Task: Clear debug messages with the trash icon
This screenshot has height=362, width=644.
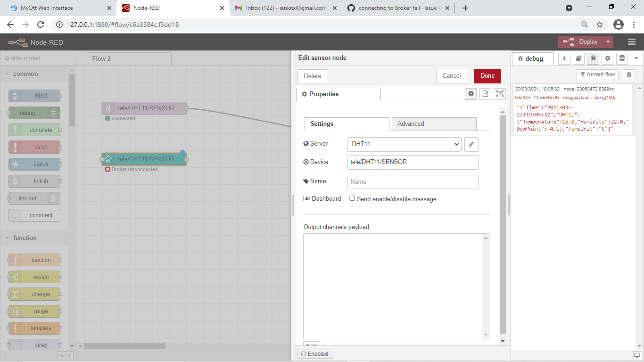Action: pos(628,74)
